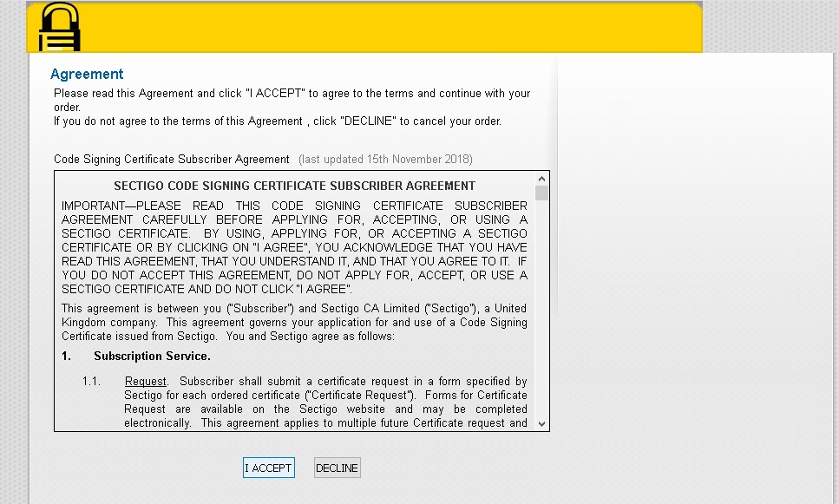
Task: Click the blank panel right of agreement
Action: [694, 260]
